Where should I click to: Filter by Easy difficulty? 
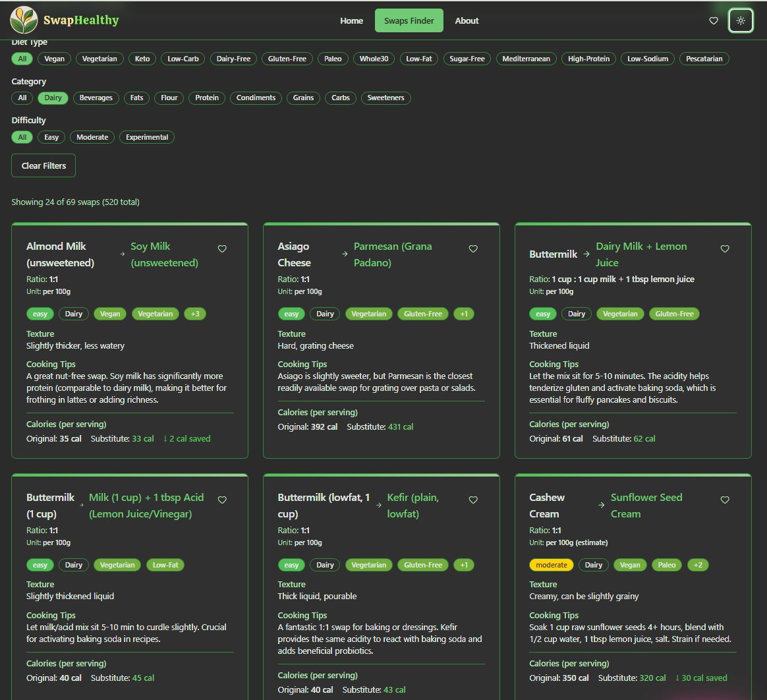(x=51, y=138)
